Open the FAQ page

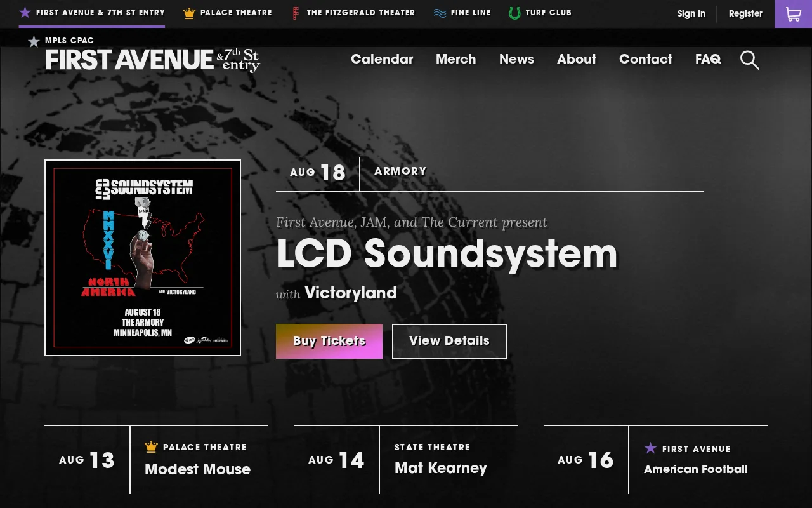pos(708,59)
